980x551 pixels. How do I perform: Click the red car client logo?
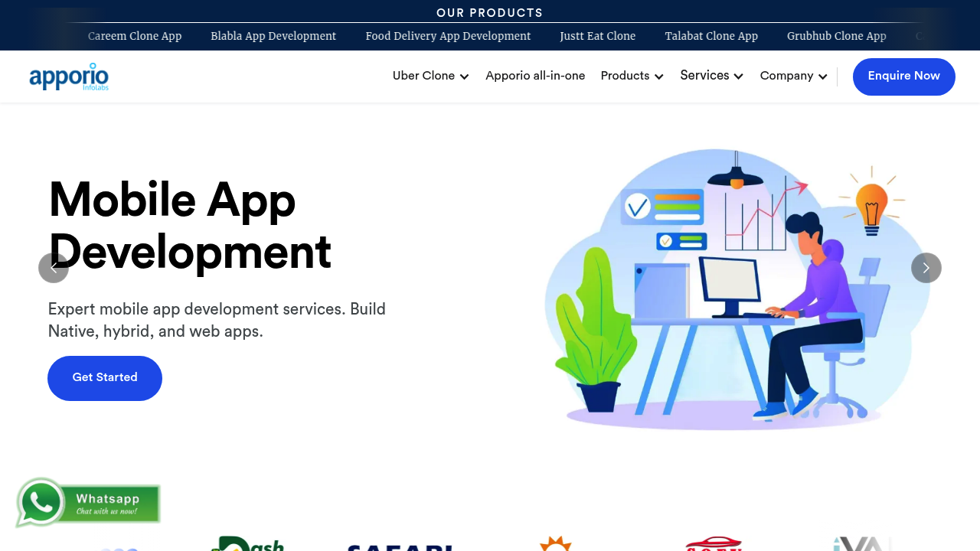tap(713, 544)
